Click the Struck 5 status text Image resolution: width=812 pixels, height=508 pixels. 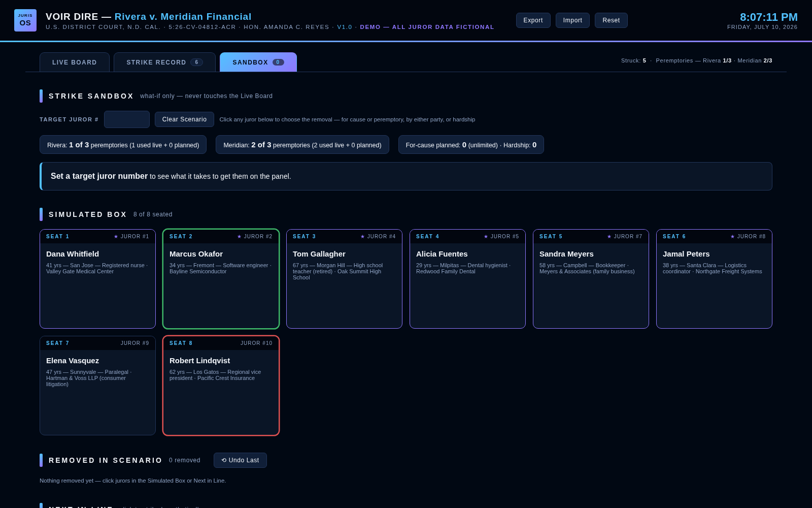[633, 60]
